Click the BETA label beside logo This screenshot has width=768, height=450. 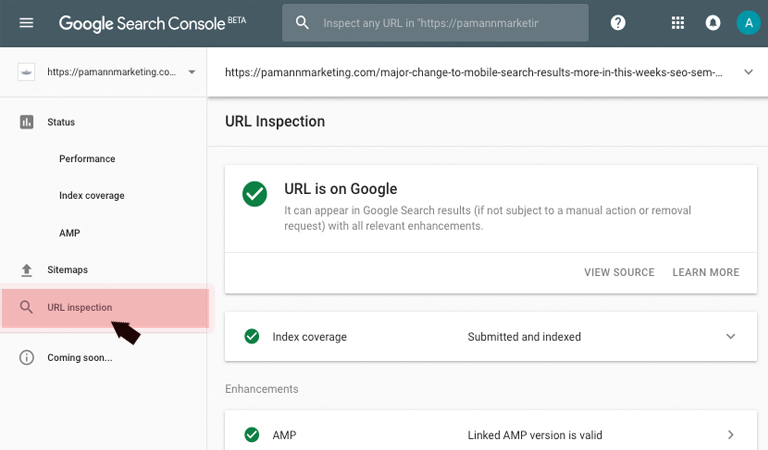click(237, 20)
